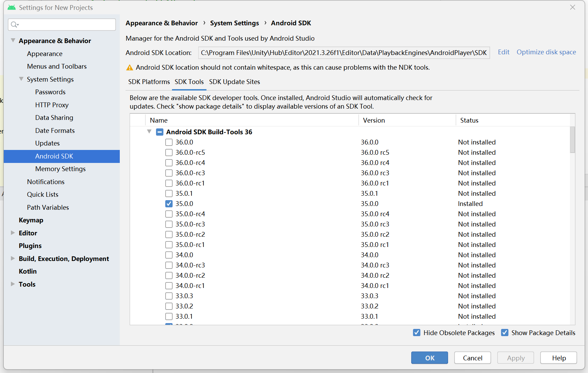
Task: Select the SDK Tools tab
Action: coord(189,82)
